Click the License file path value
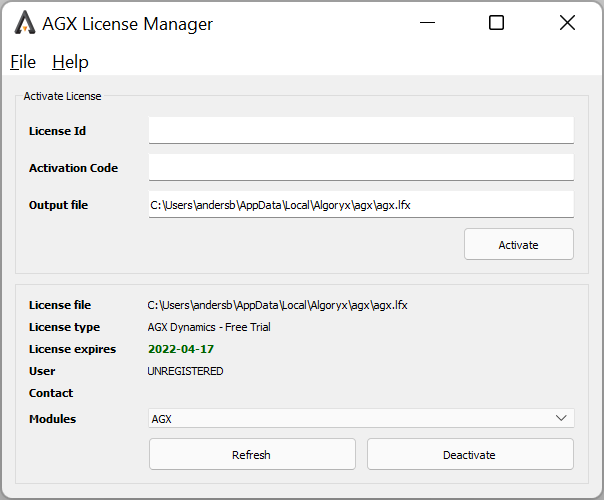 (277, 305)
